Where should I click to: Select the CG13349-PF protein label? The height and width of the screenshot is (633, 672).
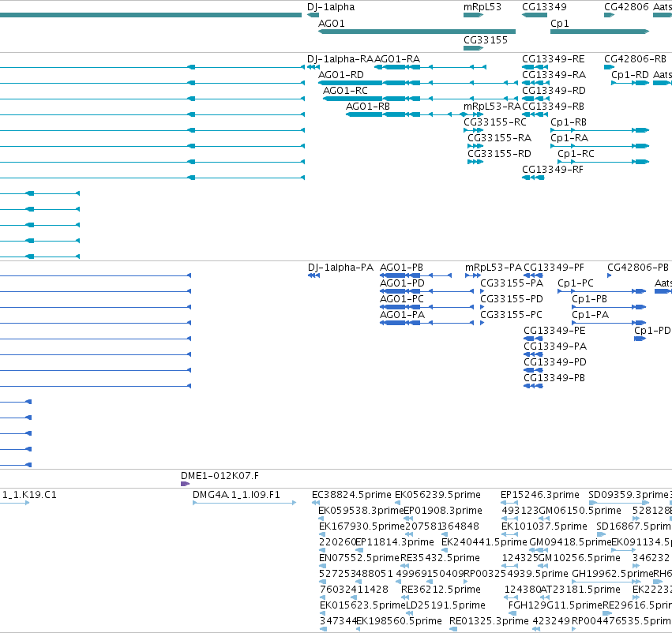click(554, 268)
